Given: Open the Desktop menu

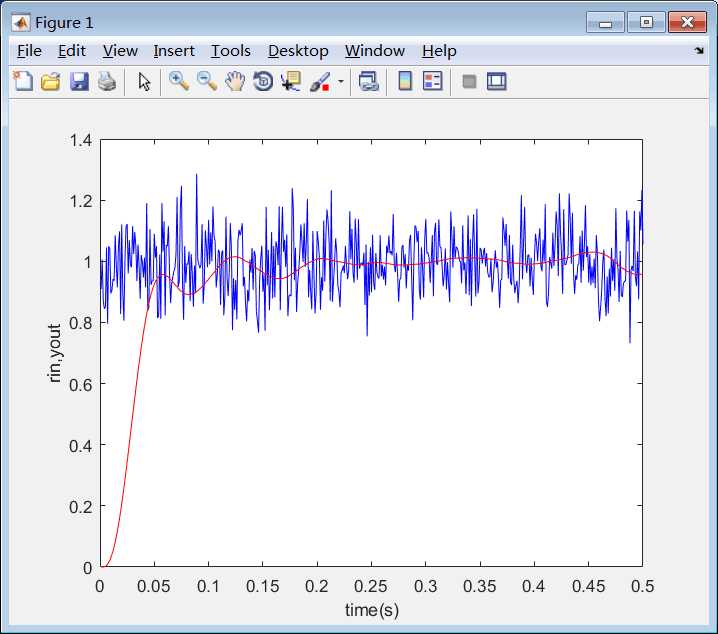Looking at the screenshot, I should (x=299, y=51).
